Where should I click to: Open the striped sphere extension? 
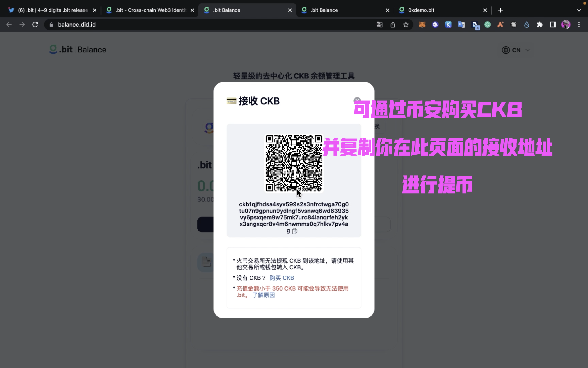click(x=513, y=25)
